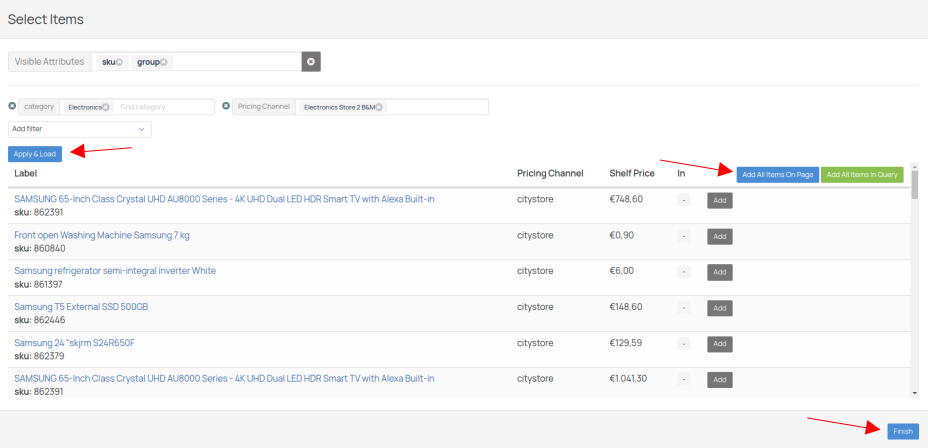
Task: Add Front open Washing Machine item
Action: click(x=720, y=237)
